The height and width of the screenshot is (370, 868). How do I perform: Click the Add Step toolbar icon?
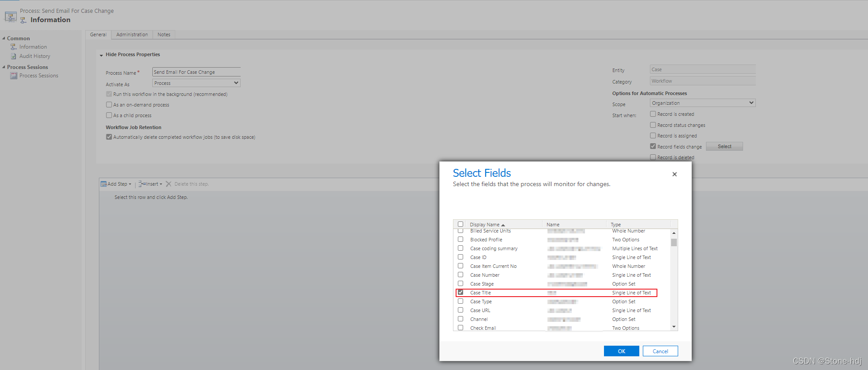[x=104, y=184]
